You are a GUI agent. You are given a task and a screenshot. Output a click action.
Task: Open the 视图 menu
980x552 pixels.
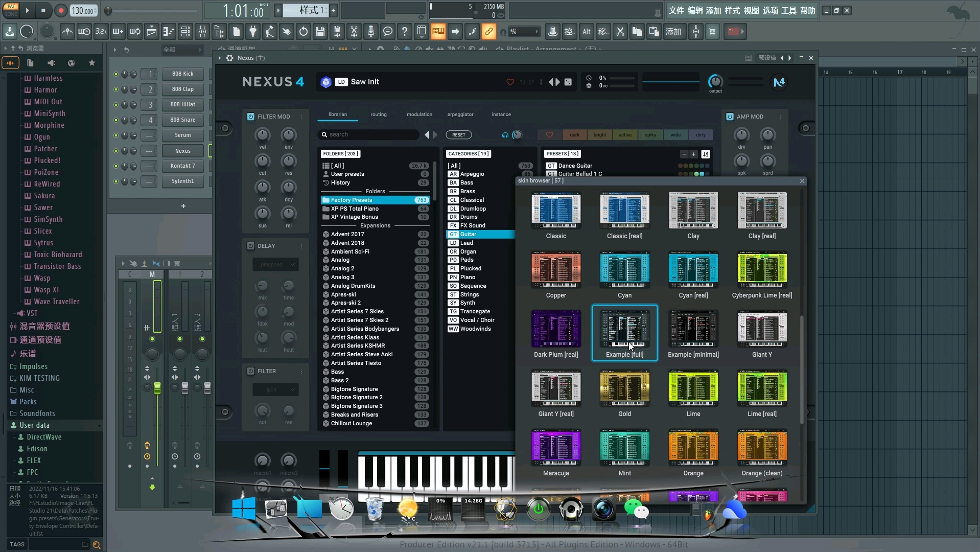click(751, 11)
